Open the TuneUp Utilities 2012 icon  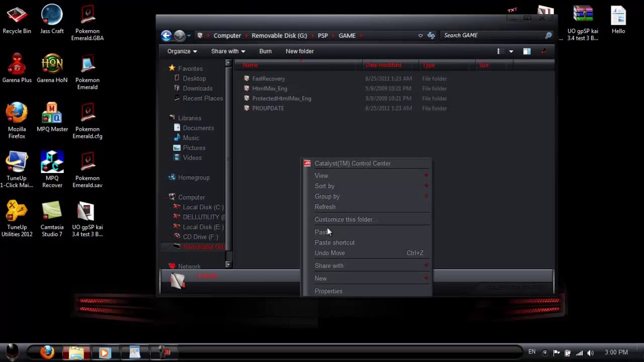click(x=17, y=219)
